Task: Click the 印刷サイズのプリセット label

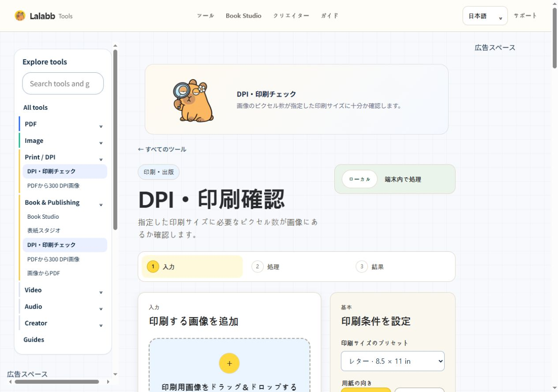Action: click(375, 343)
